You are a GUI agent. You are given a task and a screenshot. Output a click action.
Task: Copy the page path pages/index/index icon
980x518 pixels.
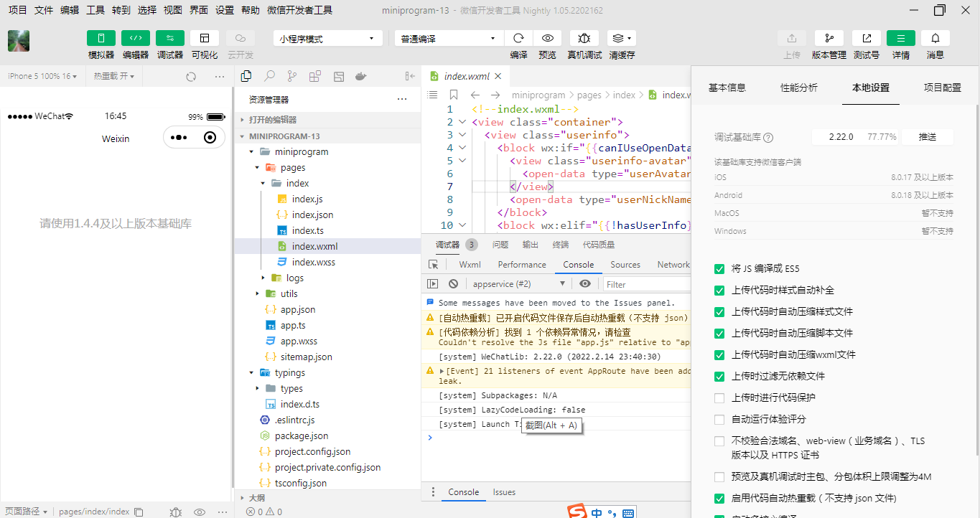(139, 512)
